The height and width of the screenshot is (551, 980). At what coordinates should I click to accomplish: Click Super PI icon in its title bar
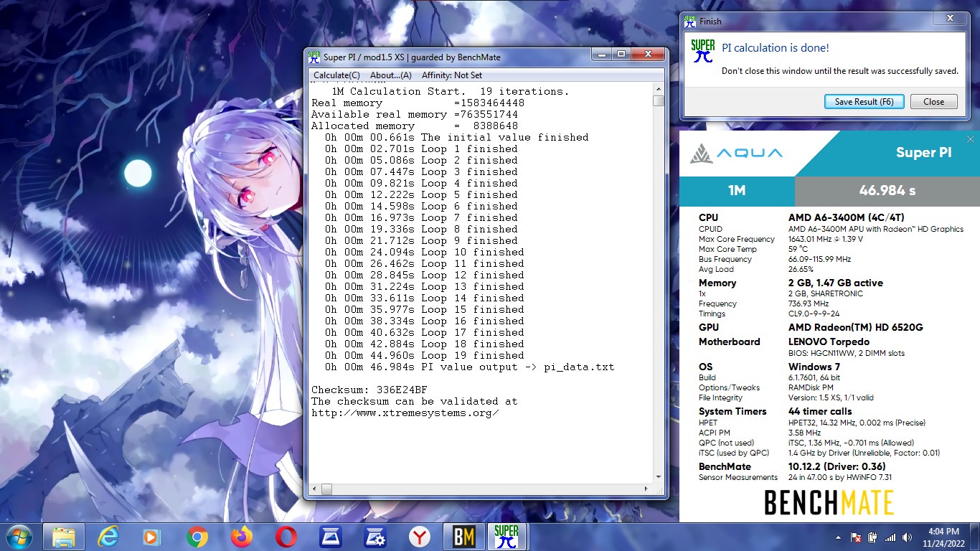click(x=314, y=57)
